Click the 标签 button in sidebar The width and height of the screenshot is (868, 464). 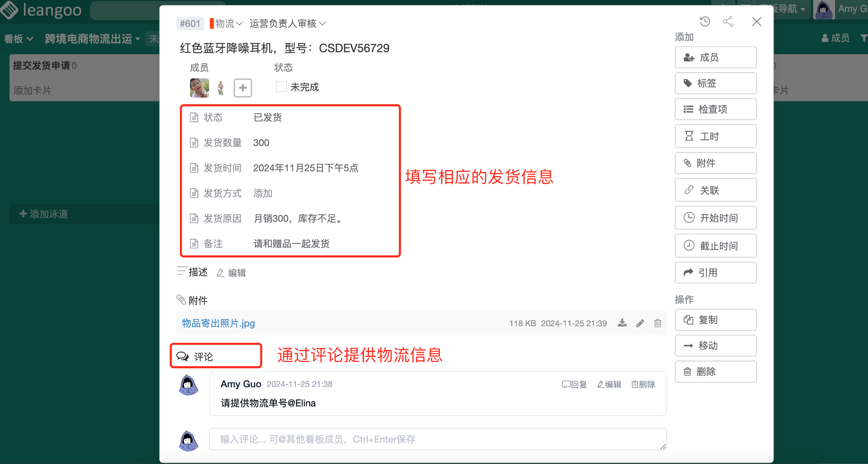point(715,83)
